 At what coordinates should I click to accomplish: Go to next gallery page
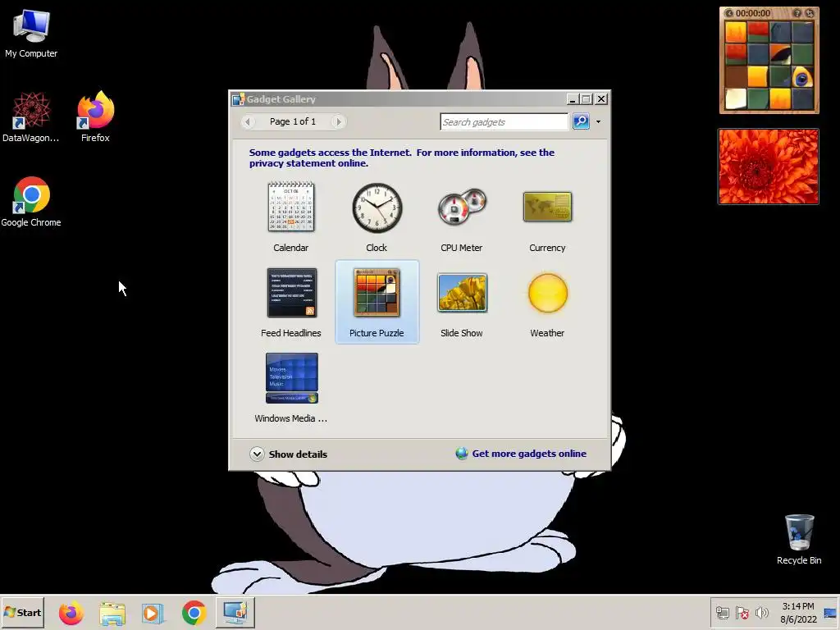[337, 121]
